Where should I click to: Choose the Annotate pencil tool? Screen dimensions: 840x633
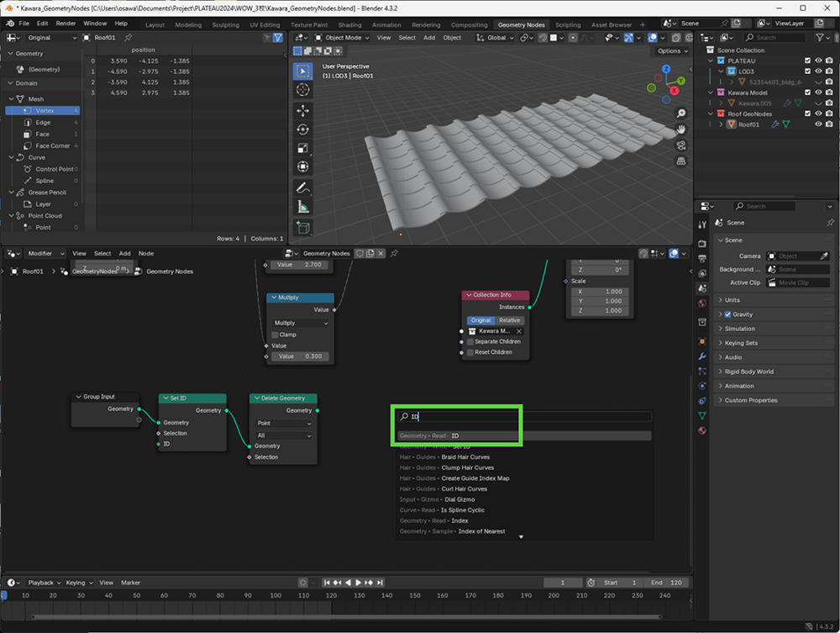(302, 187)
